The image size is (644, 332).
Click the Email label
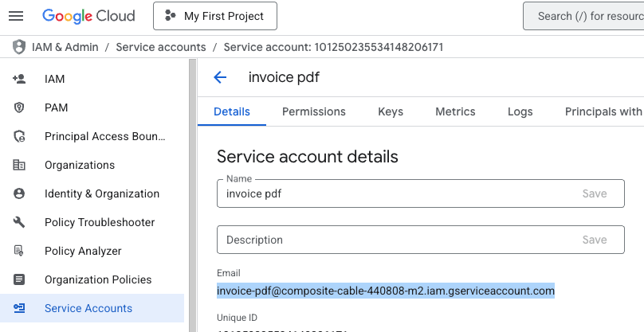click(x=229, y=273)
